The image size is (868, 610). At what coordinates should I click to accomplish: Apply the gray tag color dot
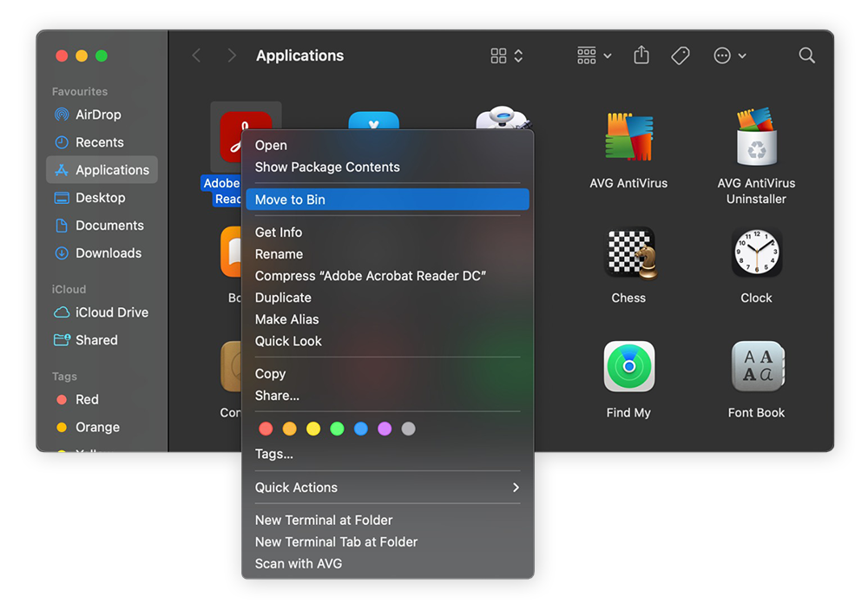click(x=409, y=429)
